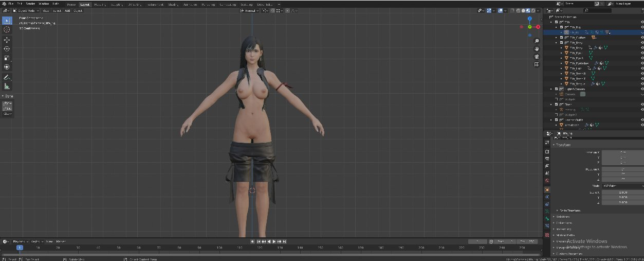
Task: Open the File menu
Action: click(11, 4)
